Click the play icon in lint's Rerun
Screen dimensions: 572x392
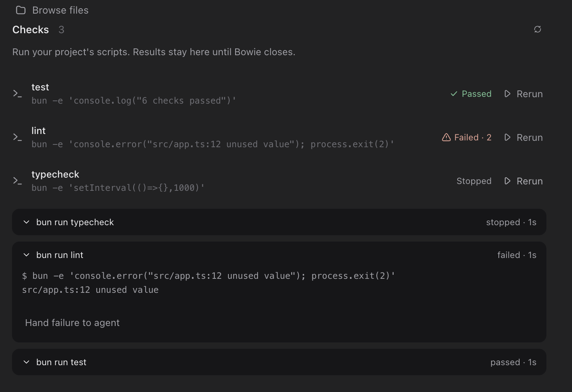(508, 137)
